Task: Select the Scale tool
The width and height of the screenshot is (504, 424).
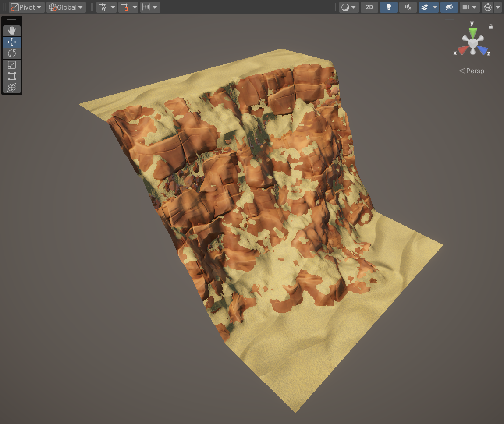Action: tap(11, 64)
